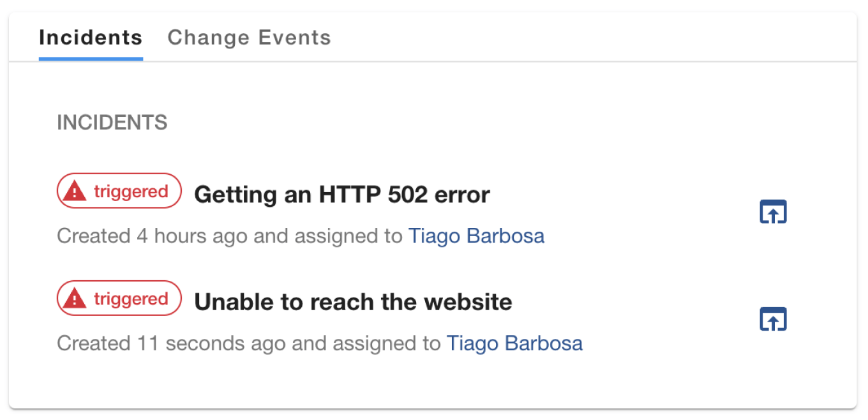
Task: Open the "Unable to reach the website" incident title
Action: click(x=353, y=301)
